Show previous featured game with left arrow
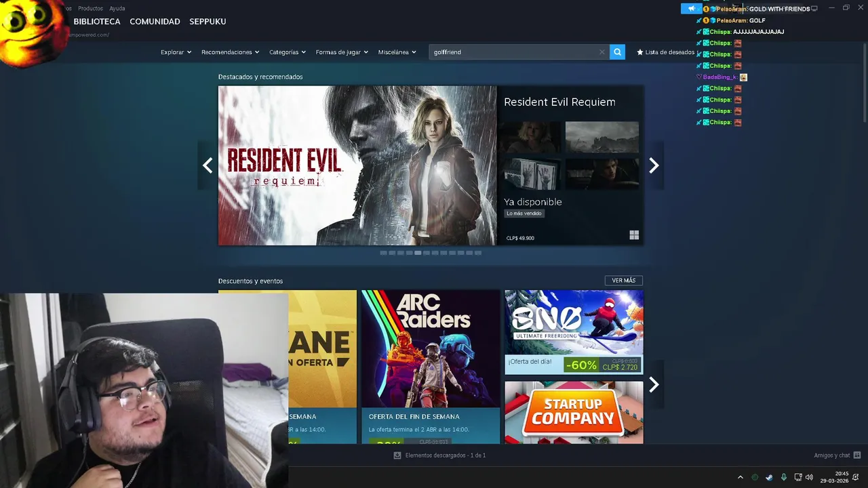Image resolution: width=868 pixels, height=488 pixels. 208,165
